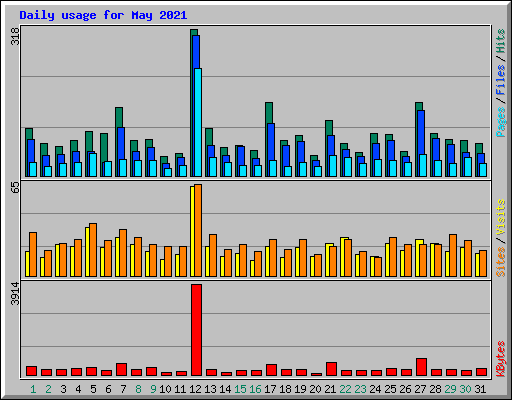Click the red KBytes bar for day 7
The height and width of the screenshot is (400, 512).
(x=121, y=370)
